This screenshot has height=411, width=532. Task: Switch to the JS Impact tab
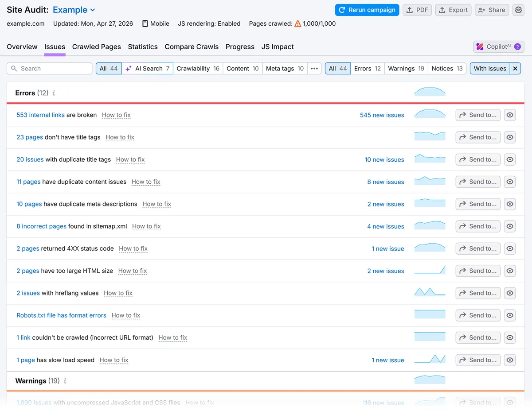(x=278, y=47)
